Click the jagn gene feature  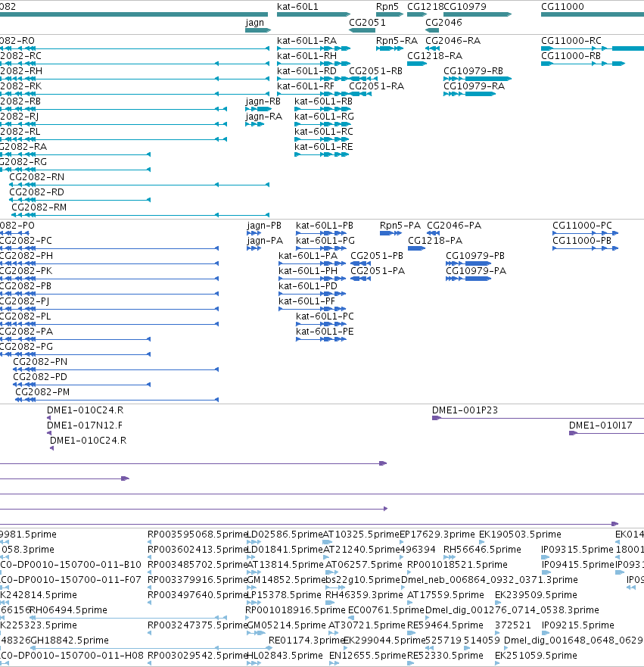[258, 30]
